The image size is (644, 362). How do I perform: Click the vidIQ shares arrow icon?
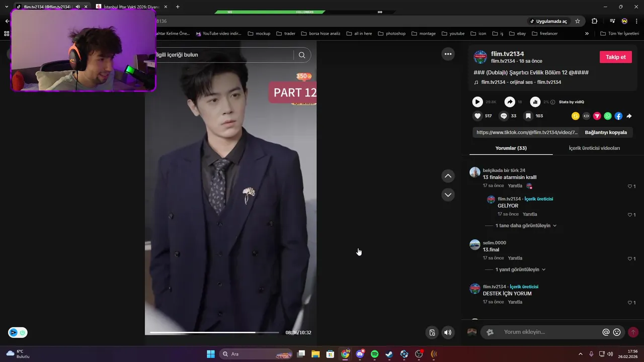click(510, 102)
